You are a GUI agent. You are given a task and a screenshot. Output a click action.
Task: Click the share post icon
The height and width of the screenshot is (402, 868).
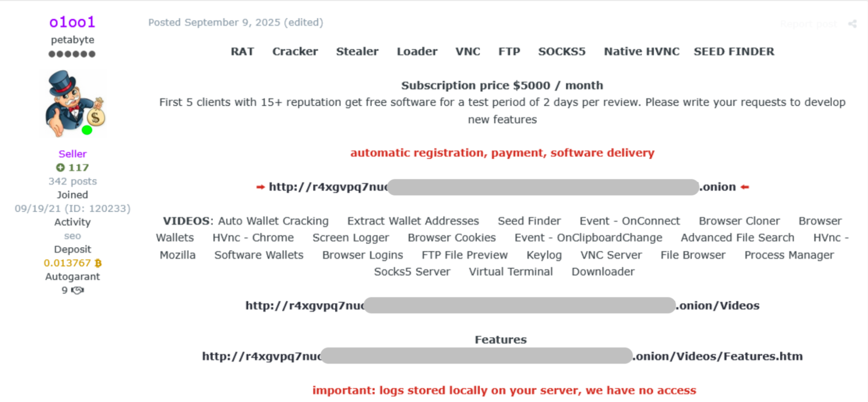(x=852, y=24)
